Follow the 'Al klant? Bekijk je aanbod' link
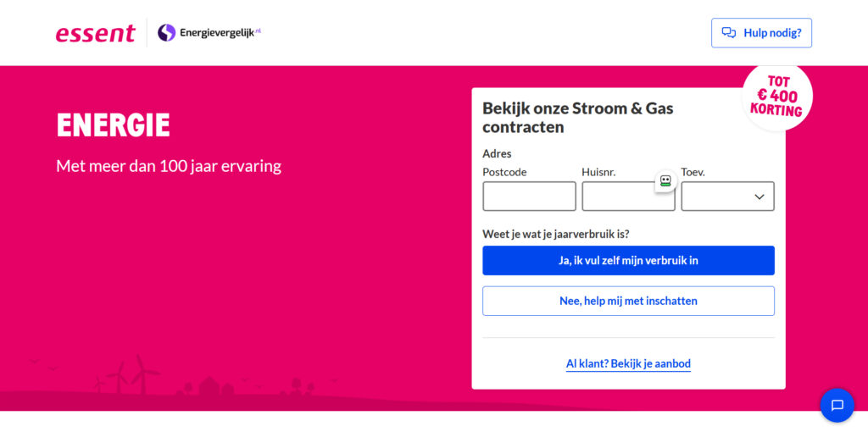Viewport: 868px width, 432px height. [628, 364]
